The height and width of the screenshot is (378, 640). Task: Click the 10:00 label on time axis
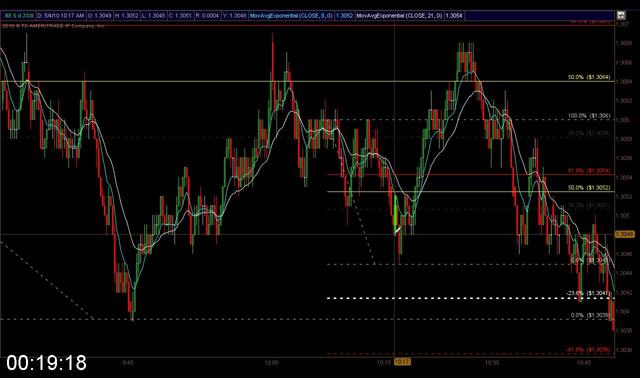[x=271, y=362]
